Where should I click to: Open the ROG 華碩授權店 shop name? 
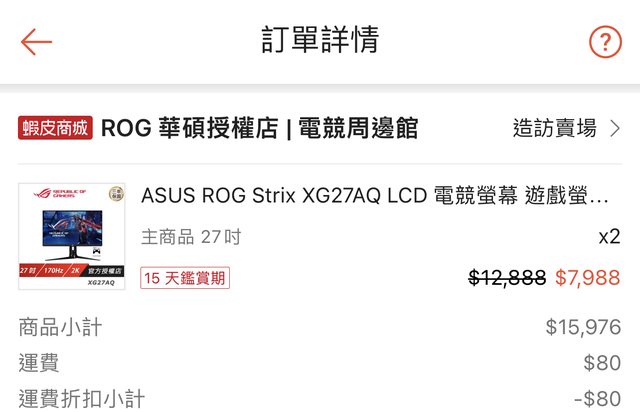point(260,128)
